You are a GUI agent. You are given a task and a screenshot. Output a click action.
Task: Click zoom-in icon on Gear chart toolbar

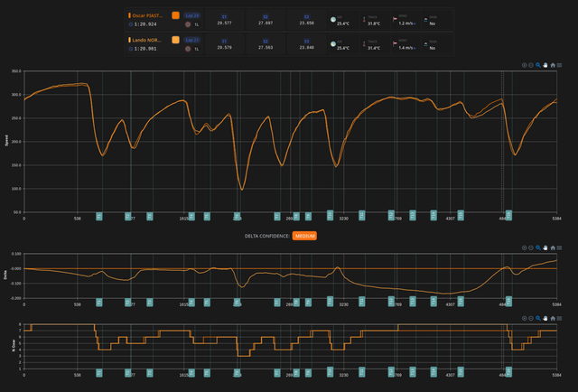tap(525, 319)
